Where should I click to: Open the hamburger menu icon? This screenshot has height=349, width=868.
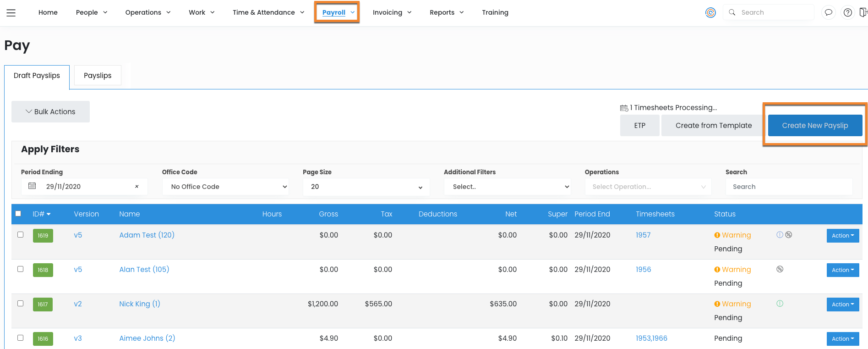[11, 13]
